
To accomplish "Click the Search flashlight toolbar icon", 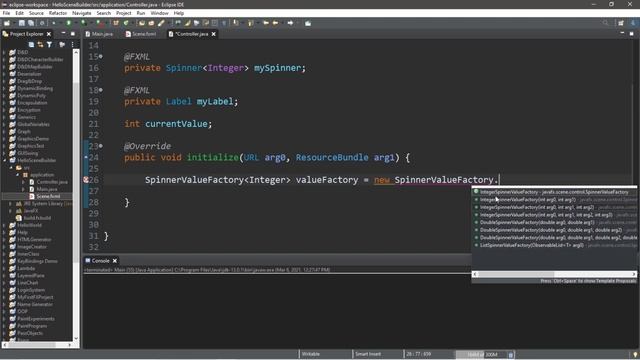I will coord(161,23).
